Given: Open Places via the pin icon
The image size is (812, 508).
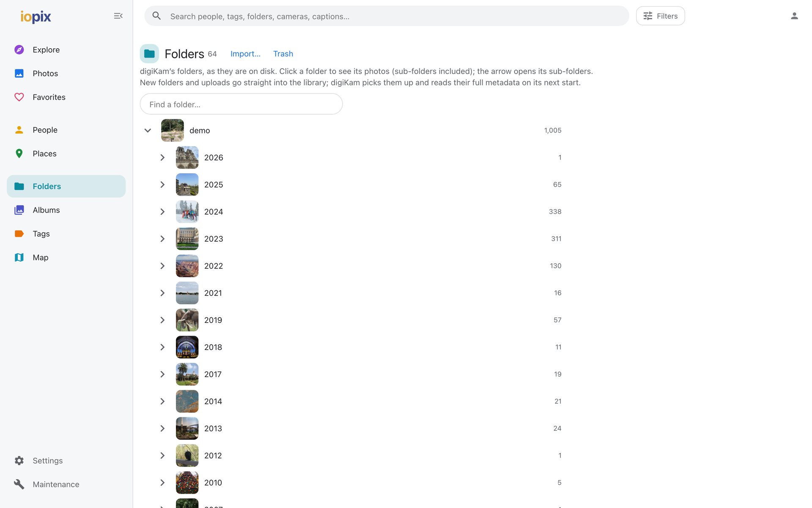Looking at the screenshot, I should (19, 153).
